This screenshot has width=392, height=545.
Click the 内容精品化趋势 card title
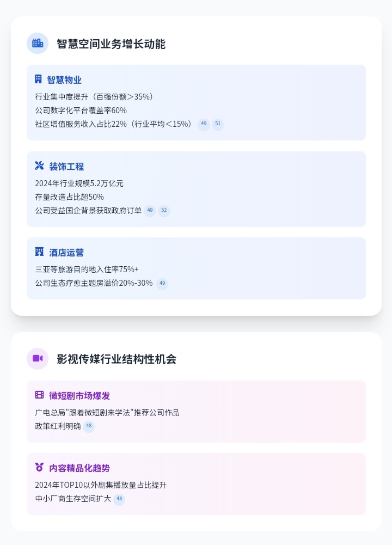[79, 468]
